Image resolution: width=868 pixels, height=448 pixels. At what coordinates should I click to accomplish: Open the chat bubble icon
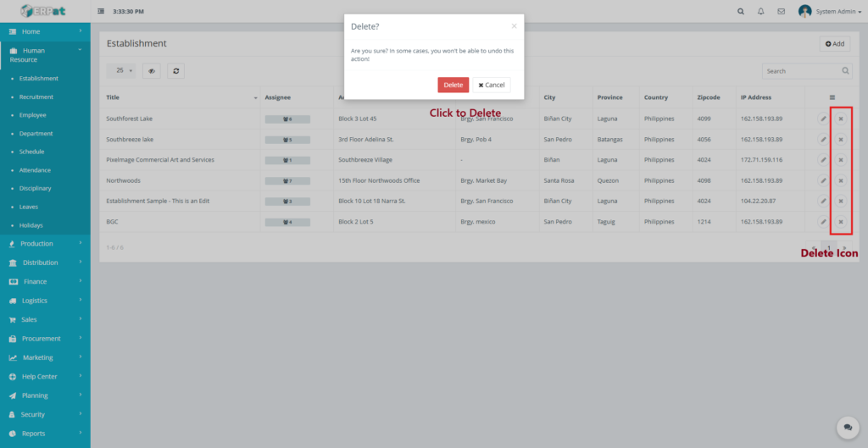click(848, 428)
